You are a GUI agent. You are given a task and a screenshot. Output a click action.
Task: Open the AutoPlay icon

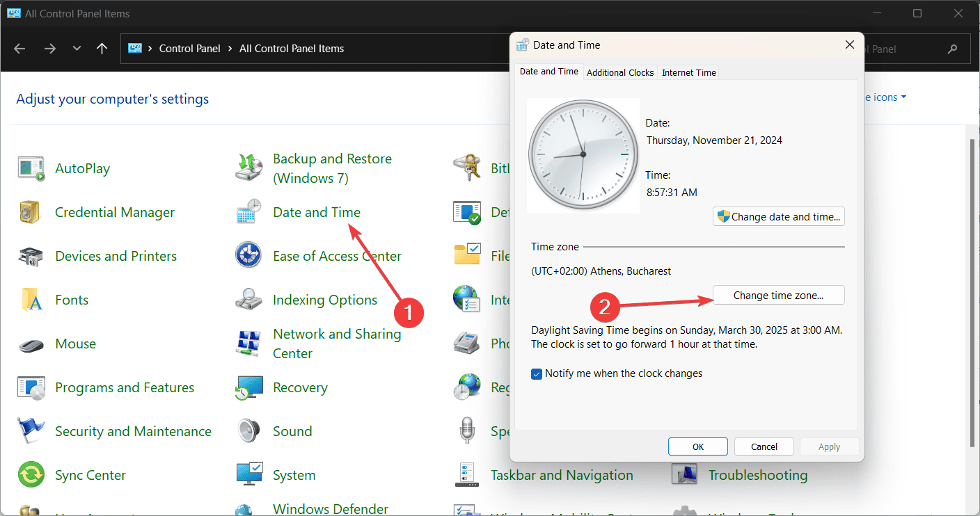click(31, 168)
